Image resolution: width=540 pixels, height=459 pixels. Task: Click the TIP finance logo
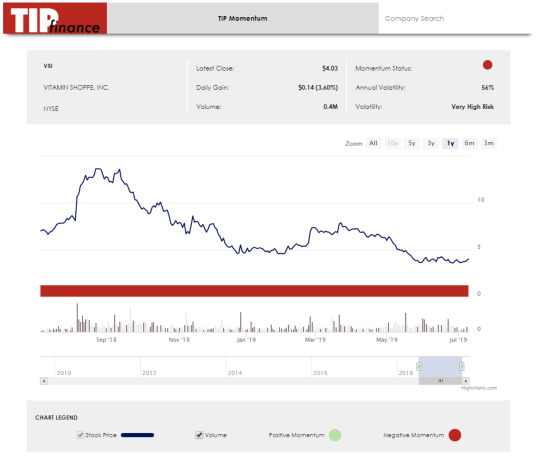tap(55, 19)
